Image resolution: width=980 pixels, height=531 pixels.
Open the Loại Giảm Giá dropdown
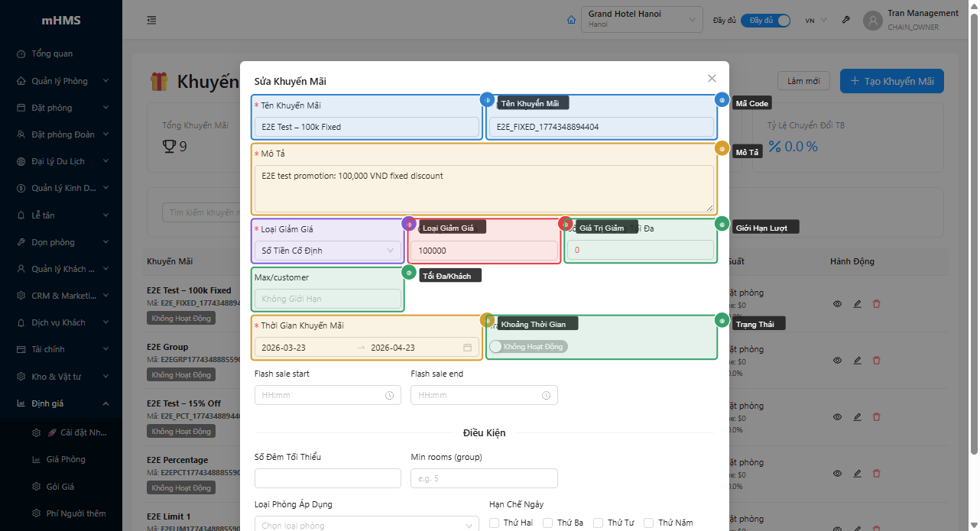(x=327, y=251)
